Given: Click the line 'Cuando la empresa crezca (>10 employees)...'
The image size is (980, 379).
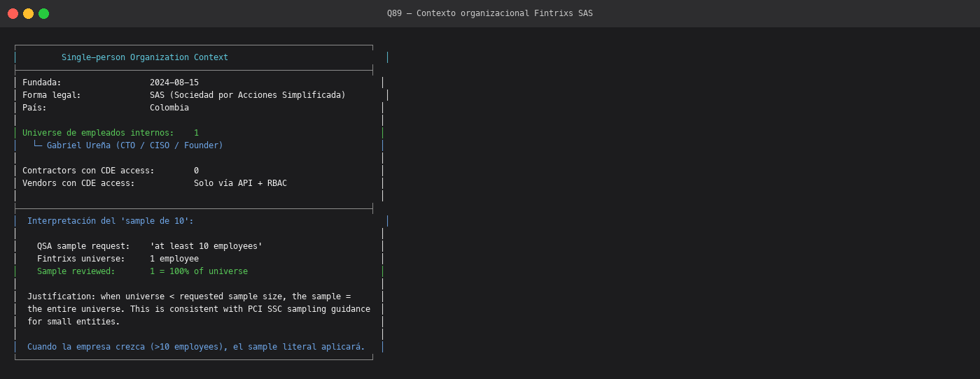Looking at the screenshot, I should point(196,347).
